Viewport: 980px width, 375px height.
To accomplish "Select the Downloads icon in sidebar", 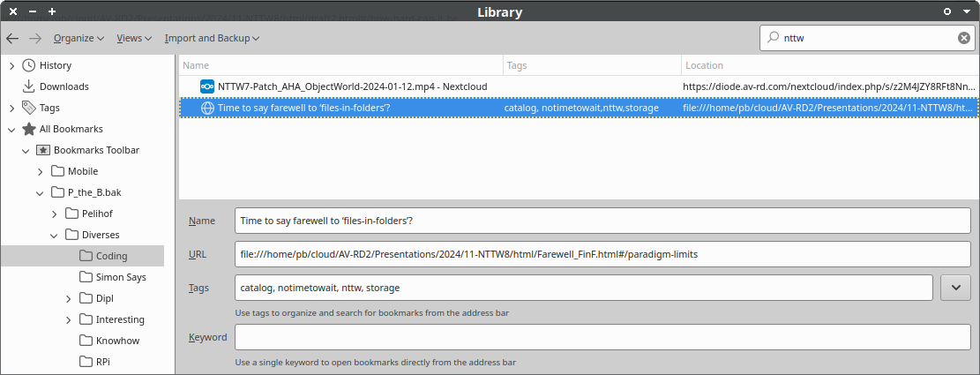I will click(x=29, y=86).
